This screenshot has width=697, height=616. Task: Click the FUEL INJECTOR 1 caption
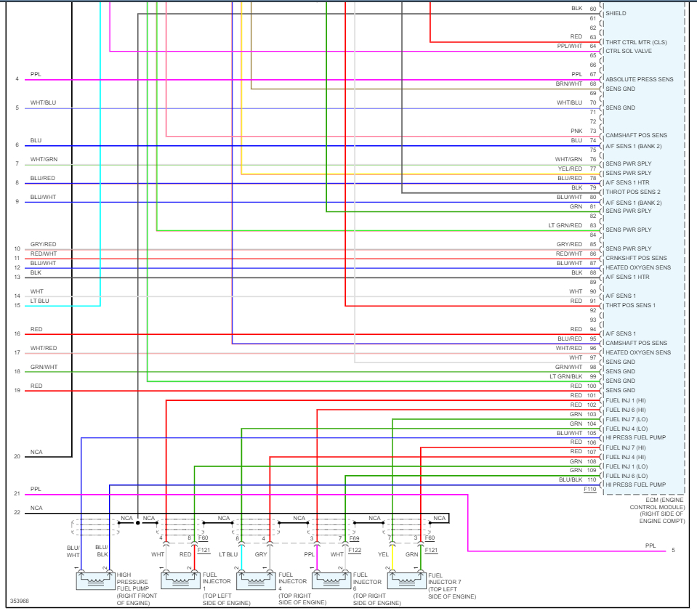tap(226, 589)
